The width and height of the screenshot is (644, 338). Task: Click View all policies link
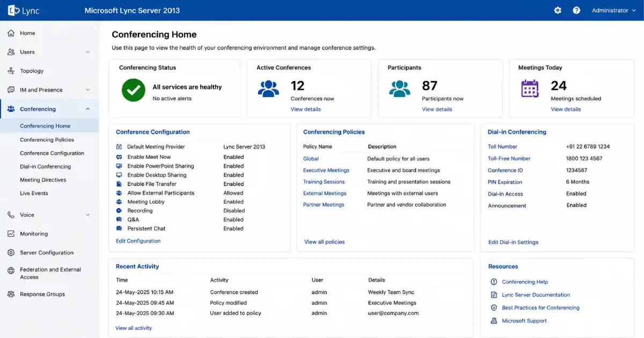coord(324,242)
